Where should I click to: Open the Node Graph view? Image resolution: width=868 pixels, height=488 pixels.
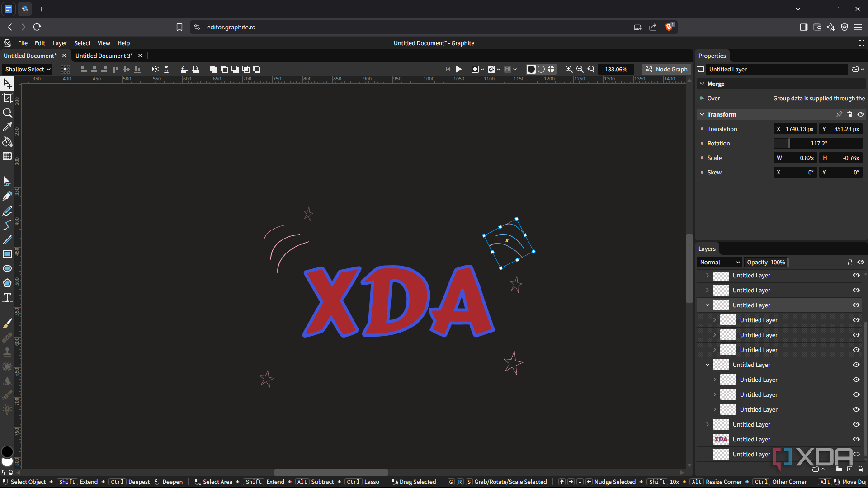click(666, 69)
